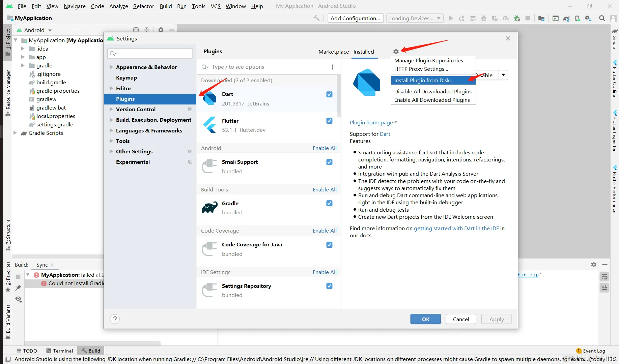Expand the Editor settings node
This screenshot has width=619, height=364.
pos(111,88)
